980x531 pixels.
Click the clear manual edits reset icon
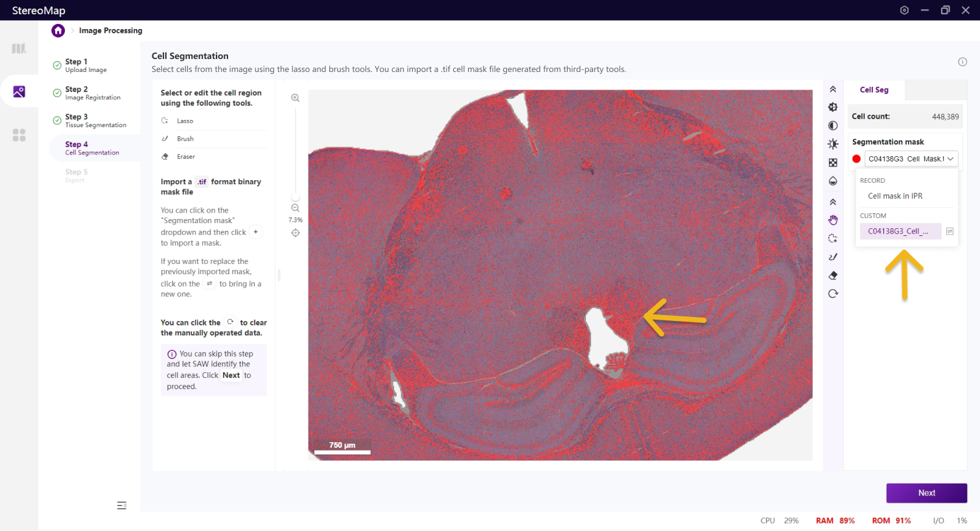click(833, 294)
